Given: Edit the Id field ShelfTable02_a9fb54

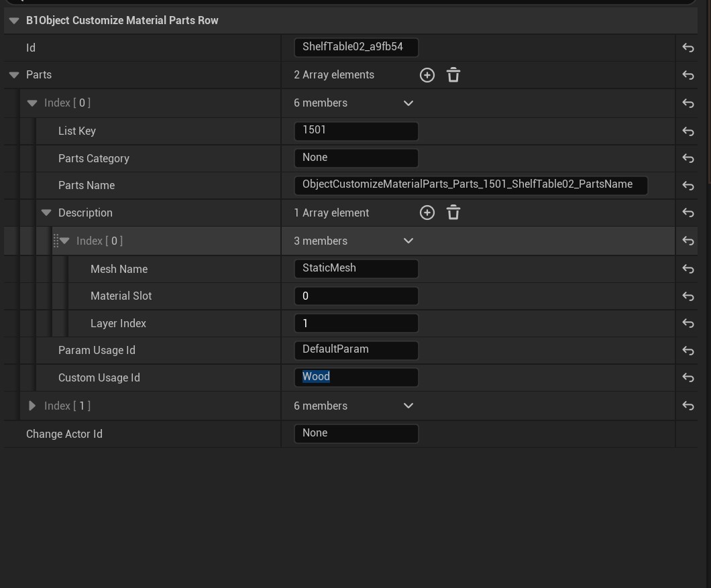Looking at the screenshot, I should [x=356, y=47].
